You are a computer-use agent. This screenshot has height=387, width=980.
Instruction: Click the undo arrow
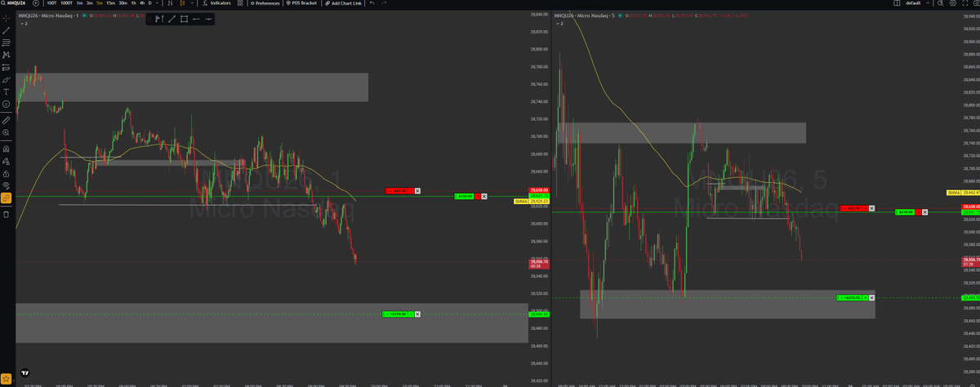372,3
